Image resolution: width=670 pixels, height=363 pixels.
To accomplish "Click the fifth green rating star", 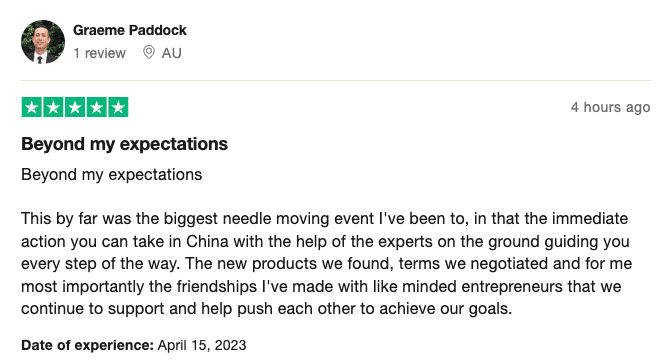I will (118, 107).
